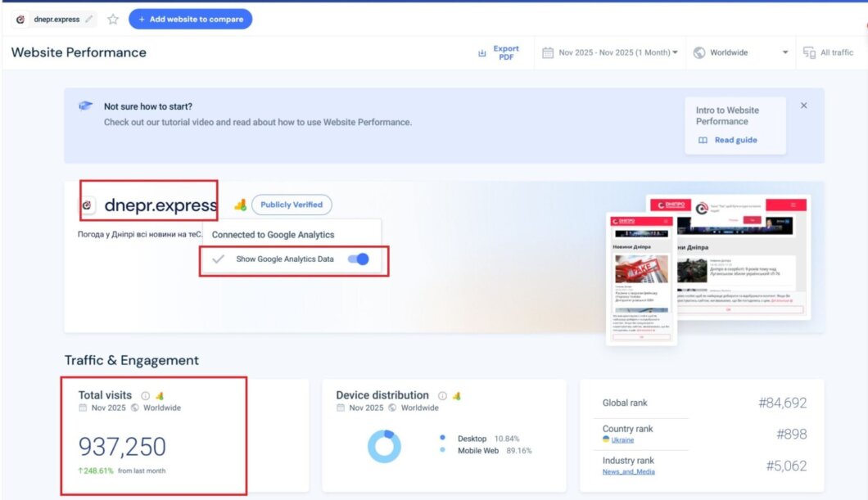Open the Read guide link

tap(728, 140)
